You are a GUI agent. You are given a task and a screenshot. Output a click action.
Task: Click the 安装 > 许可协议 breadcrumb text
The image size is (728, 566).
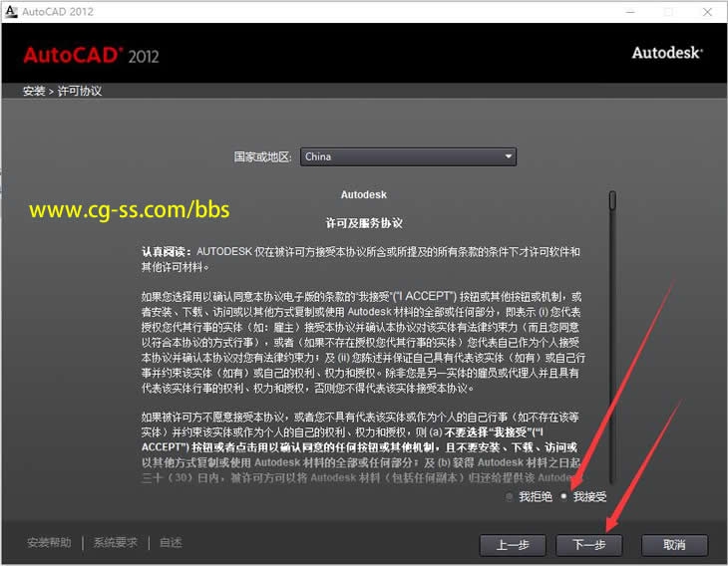pyautogui.click(x=63, y=91)
